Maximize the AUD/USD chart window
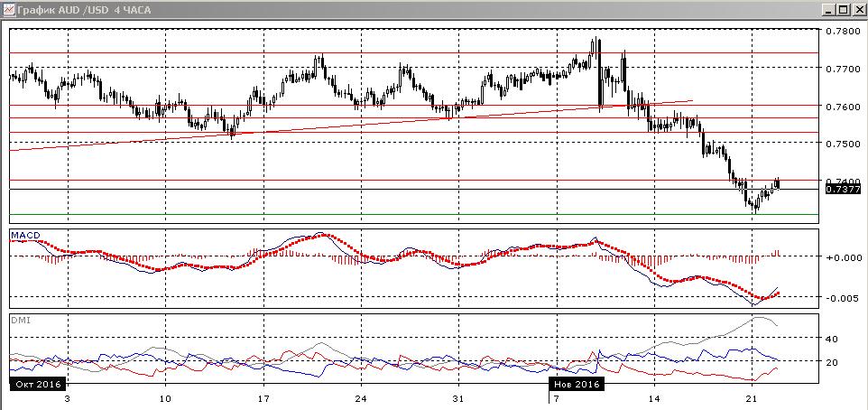 [x=843, y=9]
